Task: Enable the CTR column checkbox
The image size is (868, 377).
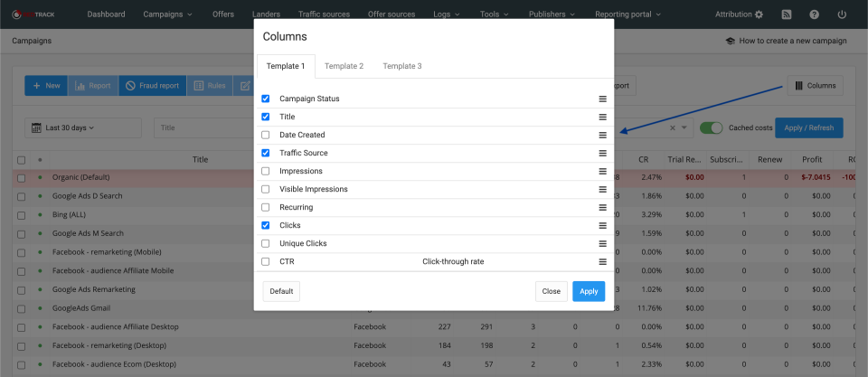Action: [x=265, y=261]
